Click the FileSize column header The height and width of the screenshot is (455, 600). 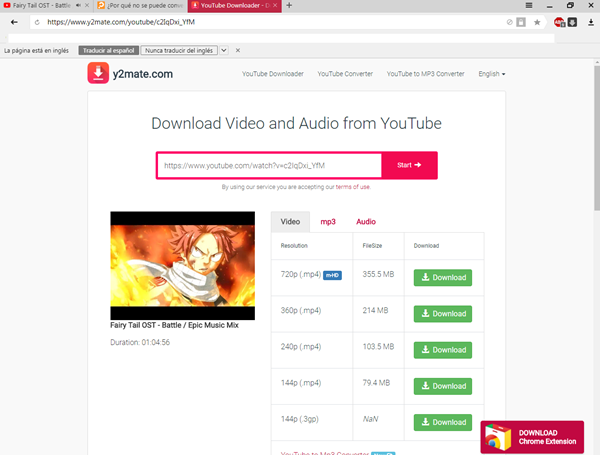pyautogui.click(x=372, y=246)
